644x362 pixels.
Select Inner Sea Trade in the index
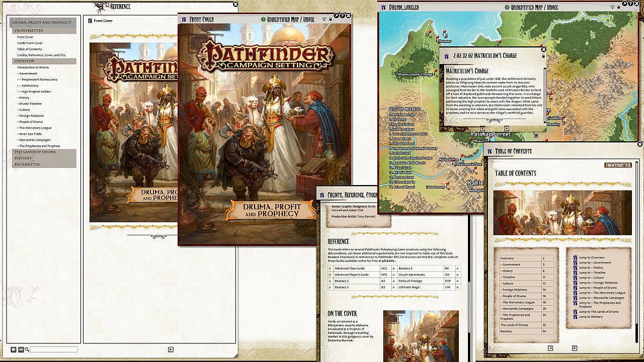click(30, 134)
